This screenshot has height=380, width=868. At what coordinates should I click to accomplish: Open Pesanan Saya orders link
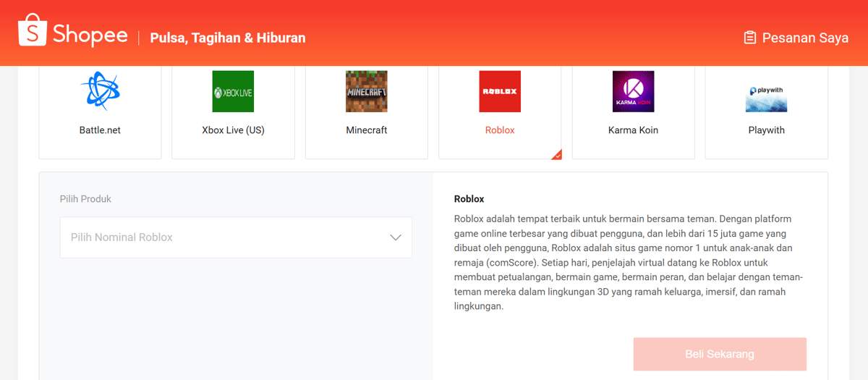click(x=796, y=37)
